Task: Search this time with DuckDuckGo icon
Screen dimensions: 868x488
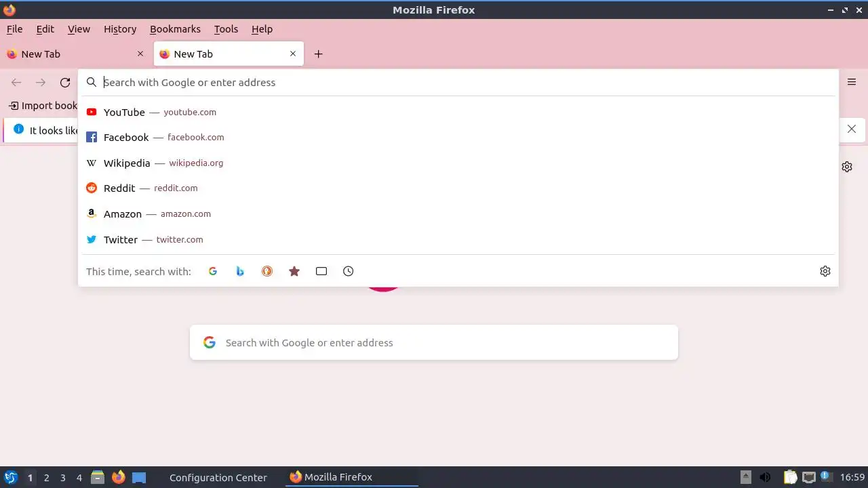Action: coord(267,271)
